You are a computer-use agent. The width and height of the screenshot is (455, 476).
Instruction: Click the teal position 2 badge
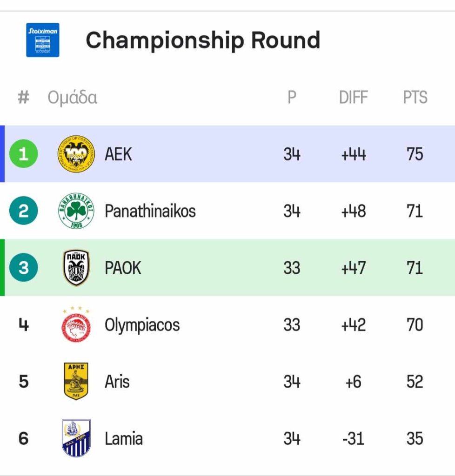click(23, 211)
